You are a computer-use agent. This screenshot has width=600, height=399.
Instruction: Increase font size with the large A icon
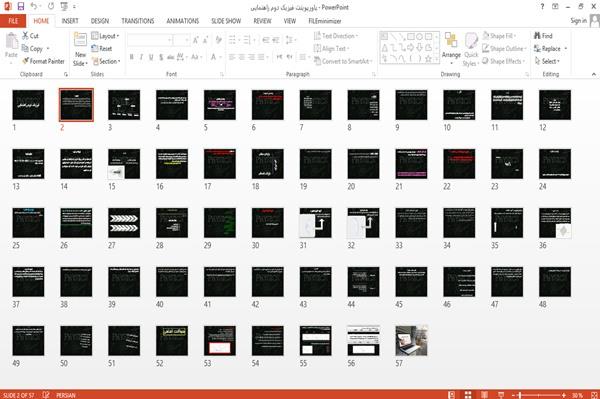[x=196, y=40]
